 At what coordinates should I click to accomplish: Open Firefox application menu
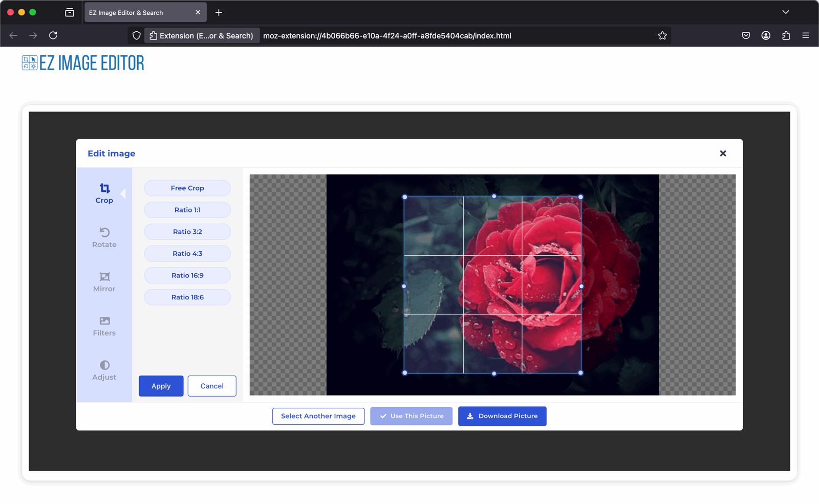[x=806, y=36]
